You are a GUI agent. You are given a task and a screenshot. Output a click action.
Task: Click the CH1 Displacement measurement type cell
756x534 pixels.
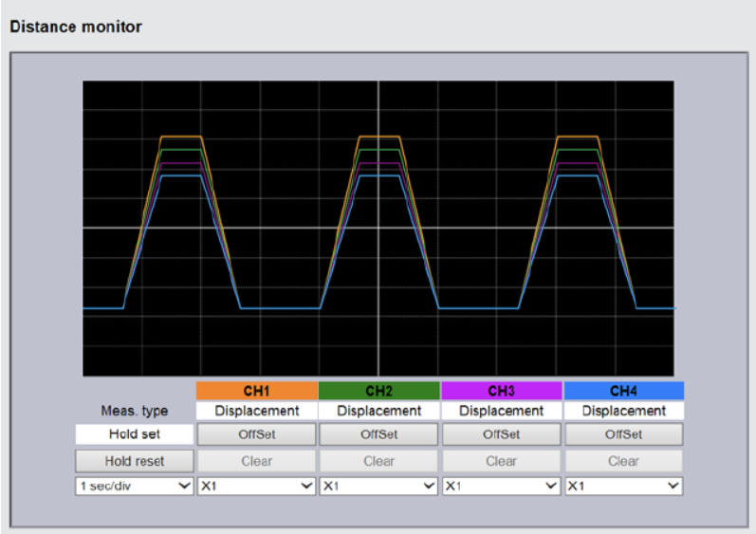pyautogui.click(x=256, y=411)
